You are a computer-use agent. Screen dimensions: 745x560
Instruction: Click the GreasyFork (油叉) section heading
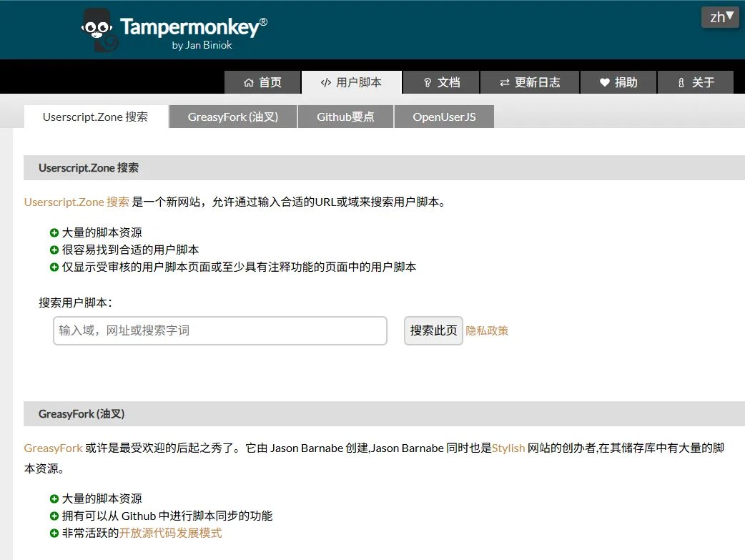click(x=82, y=414)
